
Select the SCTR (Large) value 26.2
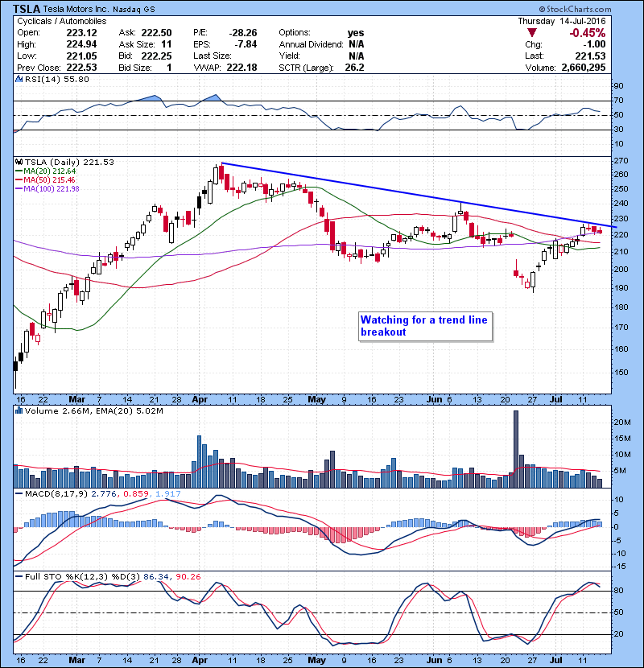click(354, 68)
